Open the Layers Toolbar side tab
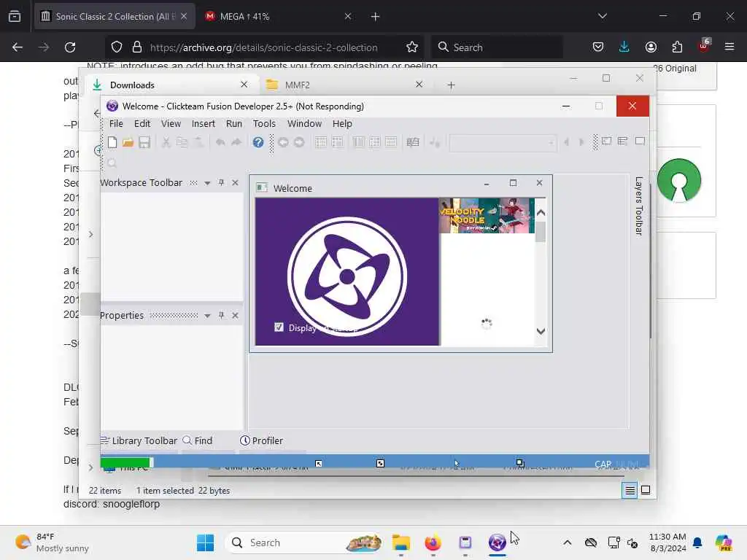 click(x=639, y=206)
